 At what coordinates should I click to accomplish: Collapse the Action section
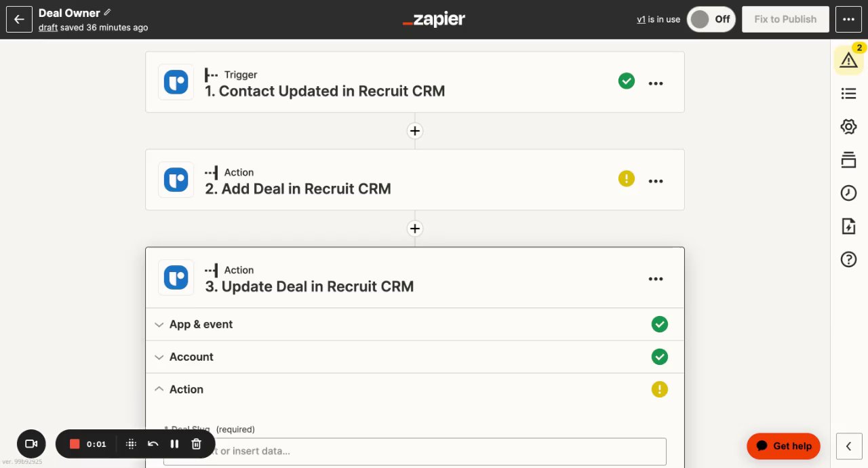(x=186, y=389)
